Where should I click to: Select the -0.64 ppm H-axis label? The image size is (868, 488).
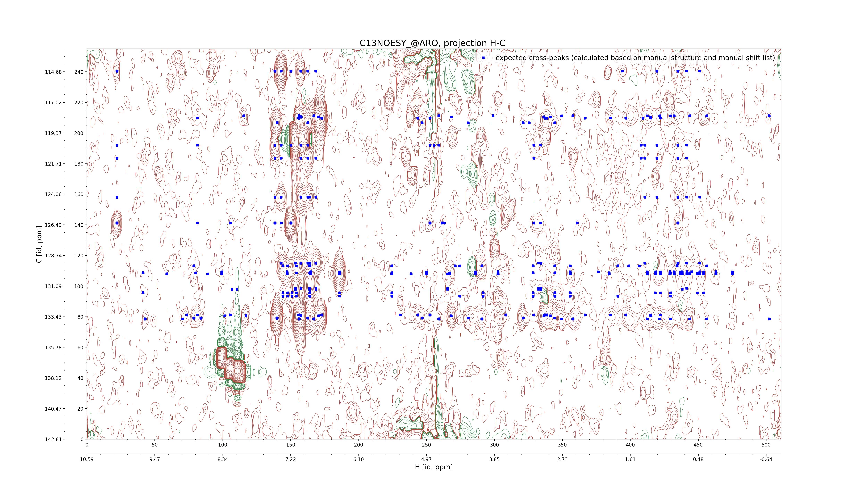[766, 459]
